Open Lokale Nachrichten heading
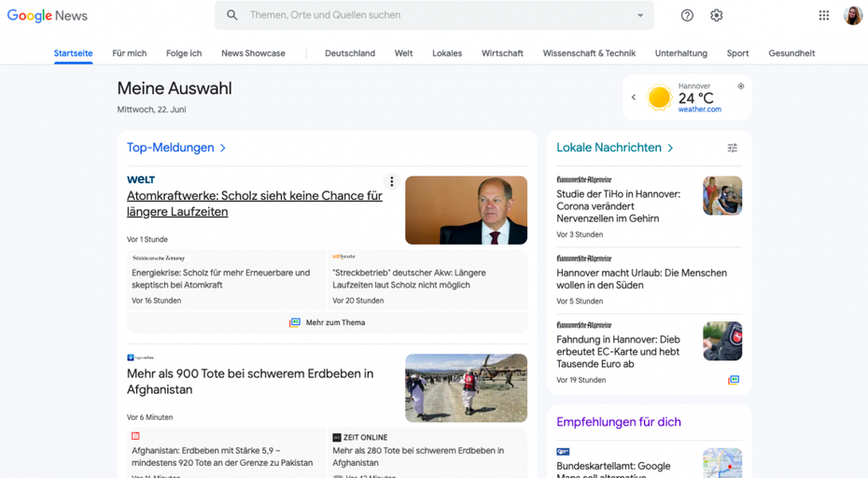Screen dimensions: 868x478 (x=609, y=148)
